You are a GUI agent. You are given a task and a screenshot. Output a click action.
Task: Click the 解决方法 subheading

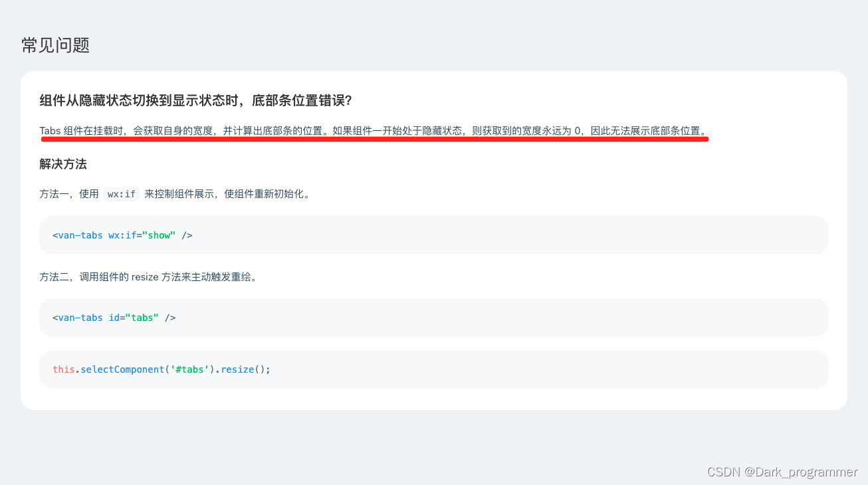(63, 163)
